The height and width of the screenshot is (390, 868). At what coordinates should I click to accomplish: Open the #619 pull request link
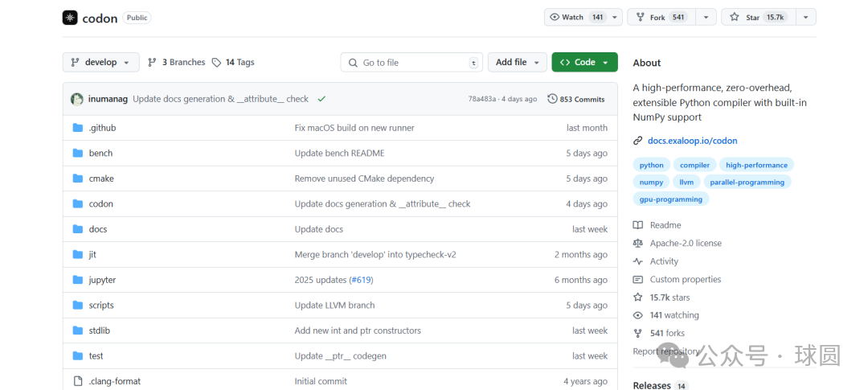361,281
